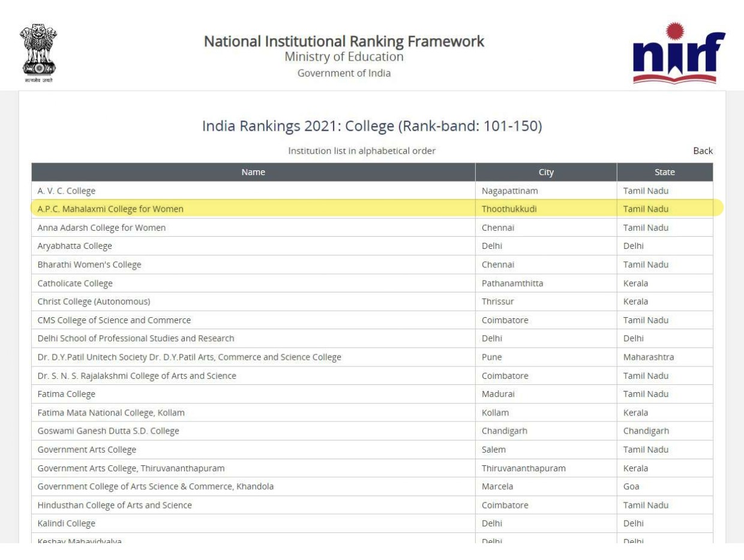Click Institution list in alphabetical order caption
Screen dimensions: 744x560
tap(362, 151)
